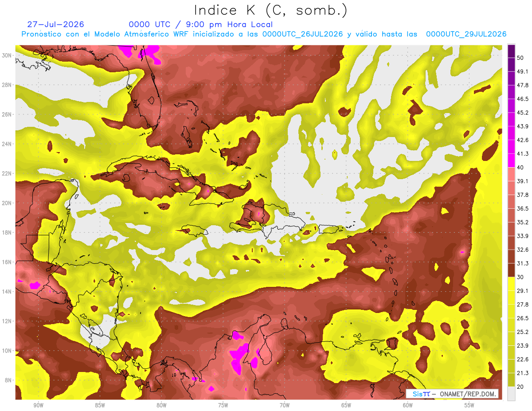532x411 pixels.
Task: Click the colorbar label "35.2"
Action: click(x=522, y=222)
